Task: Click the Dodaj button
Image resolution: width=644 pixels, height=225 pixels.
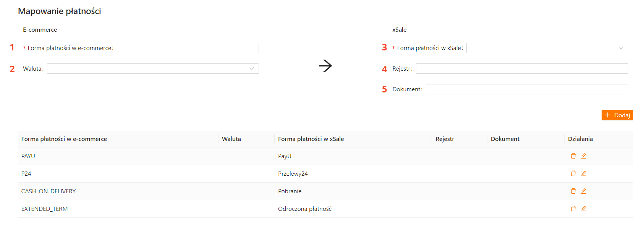Action: 617,115
